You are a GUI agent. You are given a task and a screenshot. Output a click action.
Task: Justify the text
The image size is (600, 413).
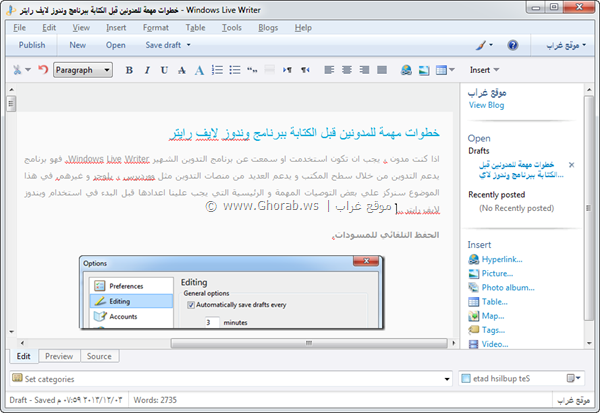[x=382, y=70]
